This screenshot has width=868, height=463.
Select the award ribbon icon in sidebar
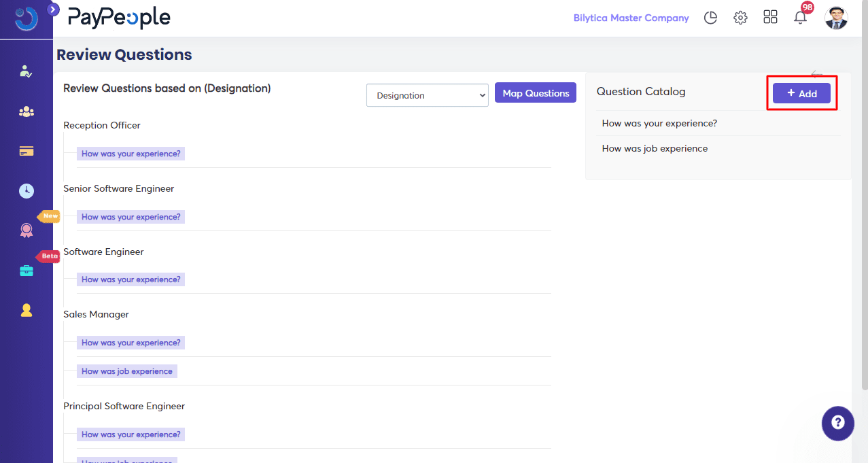pos(27,230)
